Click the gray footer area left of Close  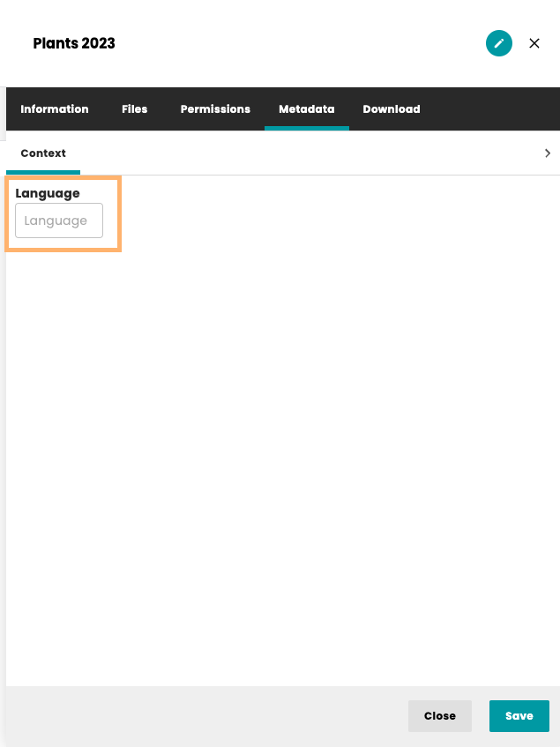pos(203,716)
